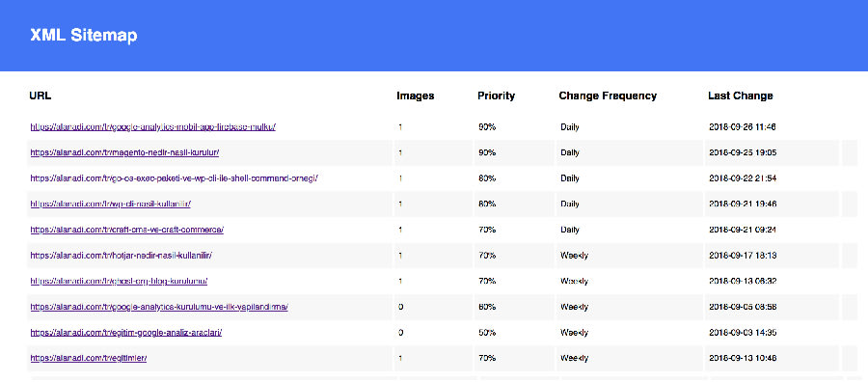The image size is (868, 382).
Task: Click the Images column header
Action: pyautogui.click(x=415, y=95)
